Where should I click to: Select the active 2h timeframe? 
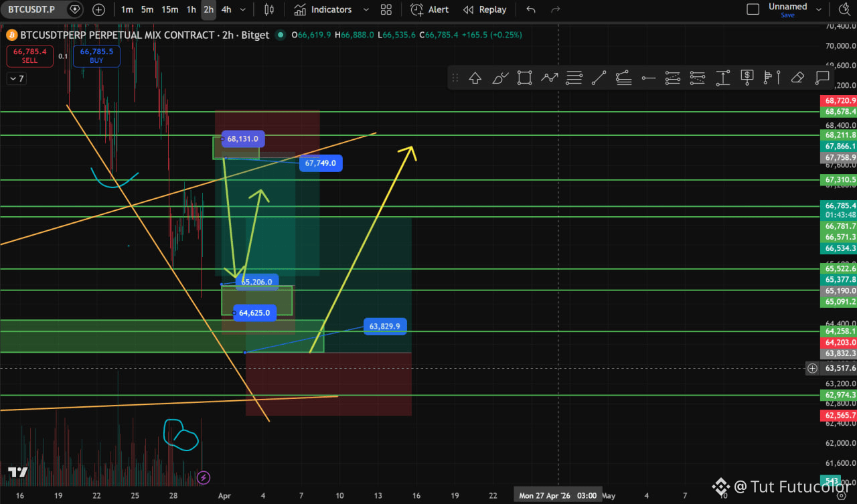click(209, 9)
